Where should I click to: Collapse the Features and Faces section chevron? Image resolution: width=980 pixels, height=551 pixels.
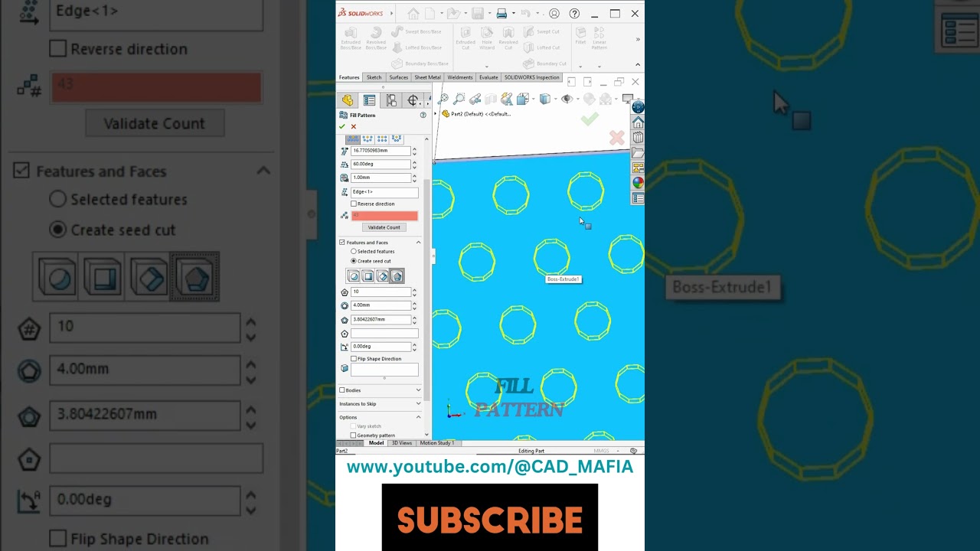419,243
